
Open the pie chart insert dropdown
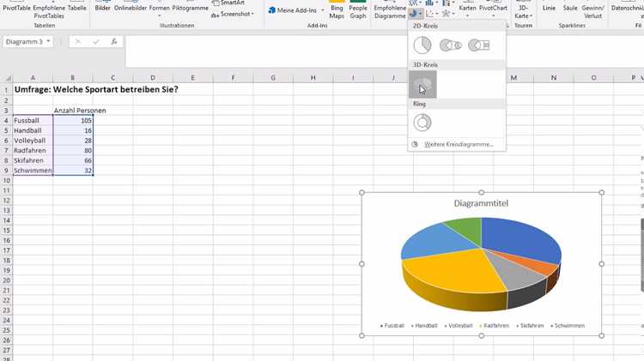pos(416,14)
